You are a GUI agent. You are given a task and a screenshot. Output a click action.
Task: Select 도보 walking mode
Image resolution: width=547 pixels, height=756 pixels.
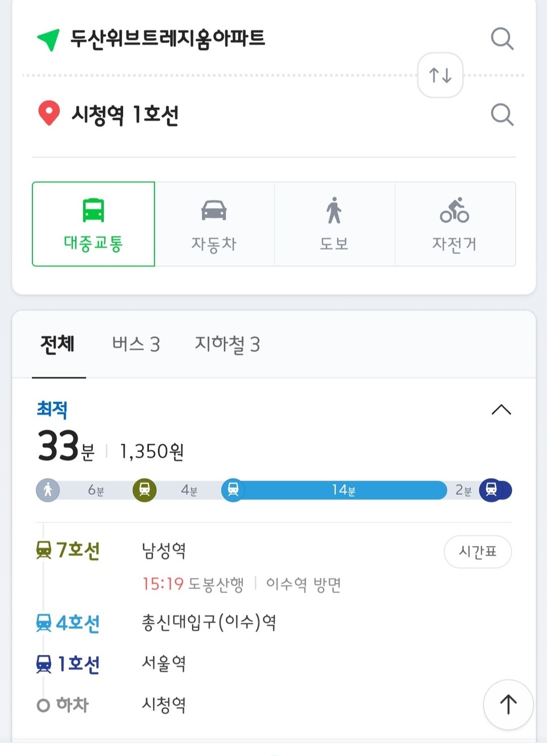[334, 224]
